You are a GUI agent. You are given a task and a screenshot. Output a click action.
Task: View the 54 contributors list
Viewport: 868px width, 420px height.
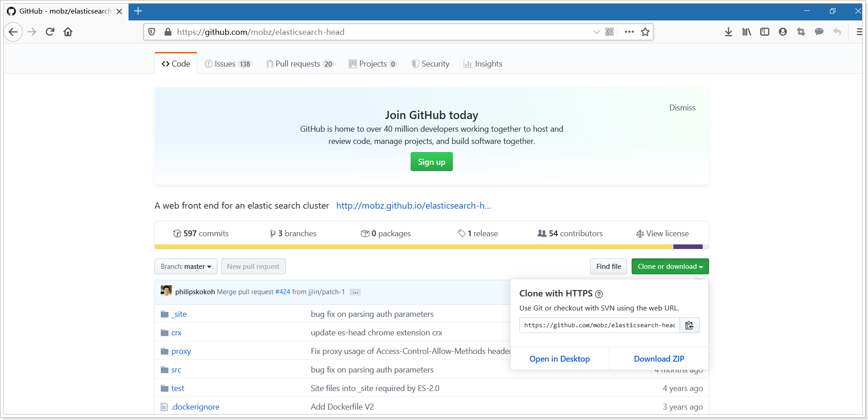[570, 234]
